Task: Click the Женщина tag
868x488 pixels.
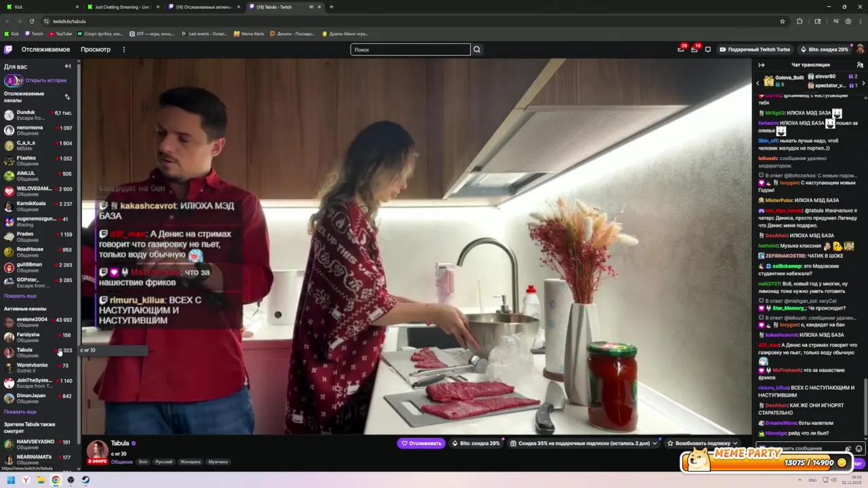Action: pos(190,462)
